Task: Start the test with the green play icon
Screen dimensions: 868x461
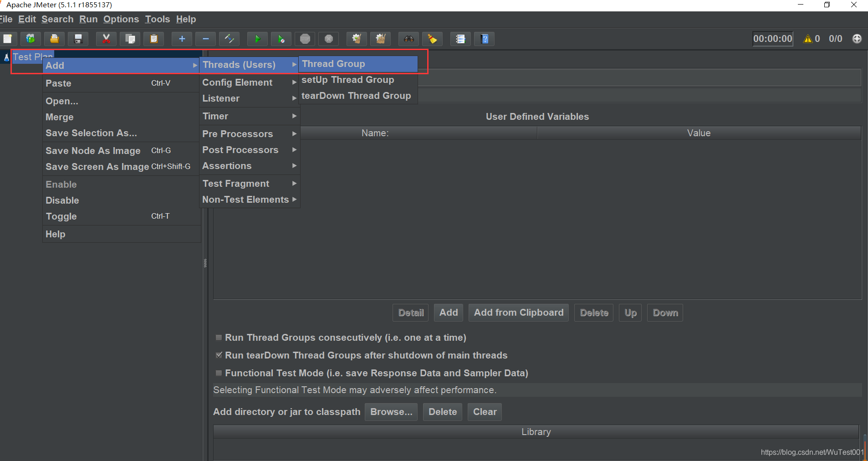Action: 257,39
